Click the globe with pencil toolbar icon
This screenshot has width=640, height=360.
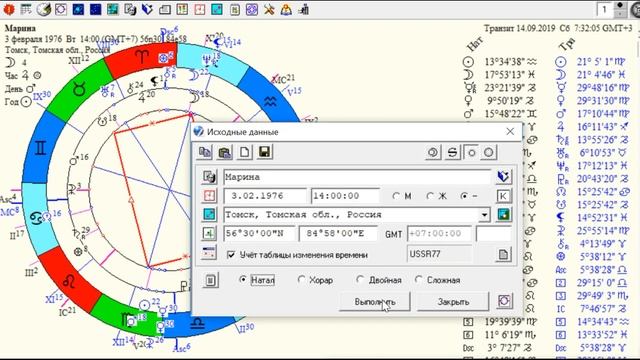[43, 9]
